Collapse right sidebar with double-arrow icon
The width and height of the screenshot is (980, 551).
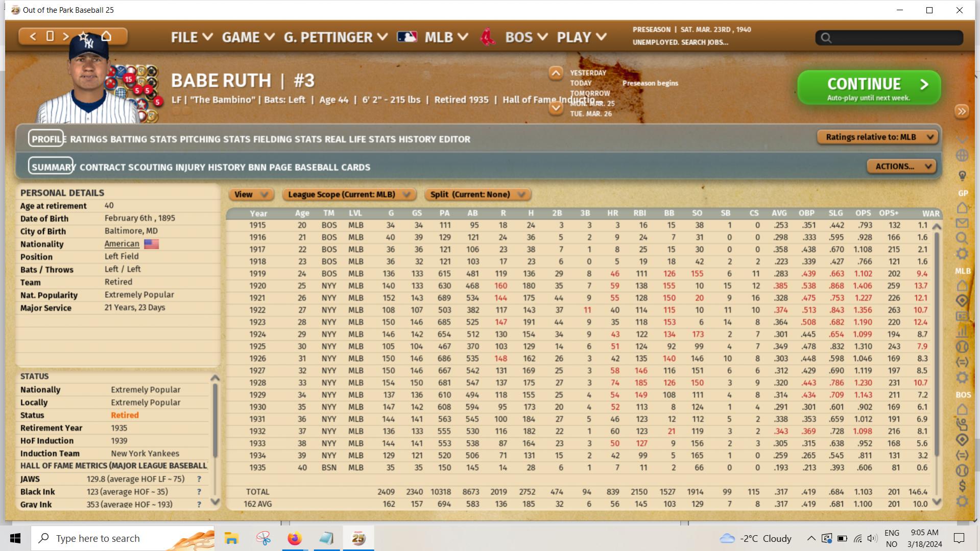pyautogui.click(x=962, y=111)
